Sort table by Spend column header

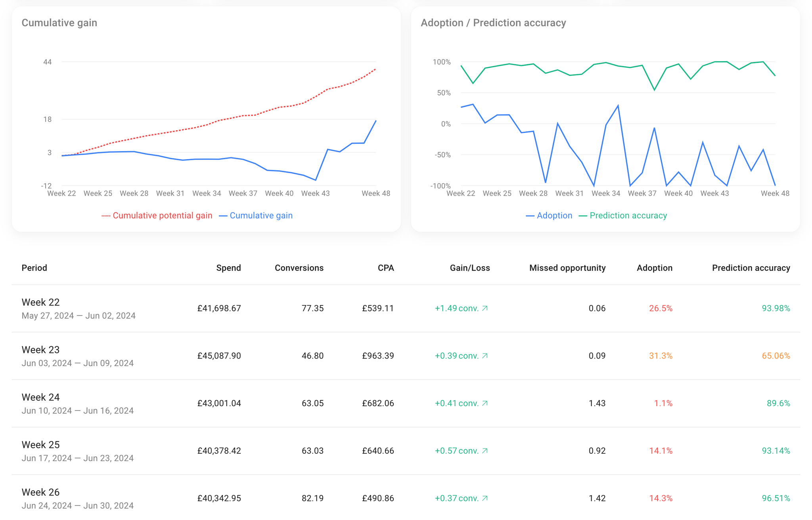(x=228, y=268)
